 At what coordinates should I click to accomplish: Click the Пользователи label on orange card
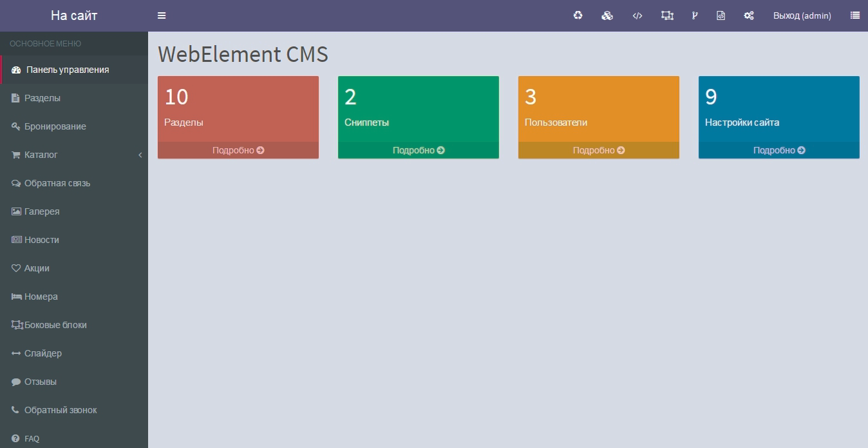(556, 122)
